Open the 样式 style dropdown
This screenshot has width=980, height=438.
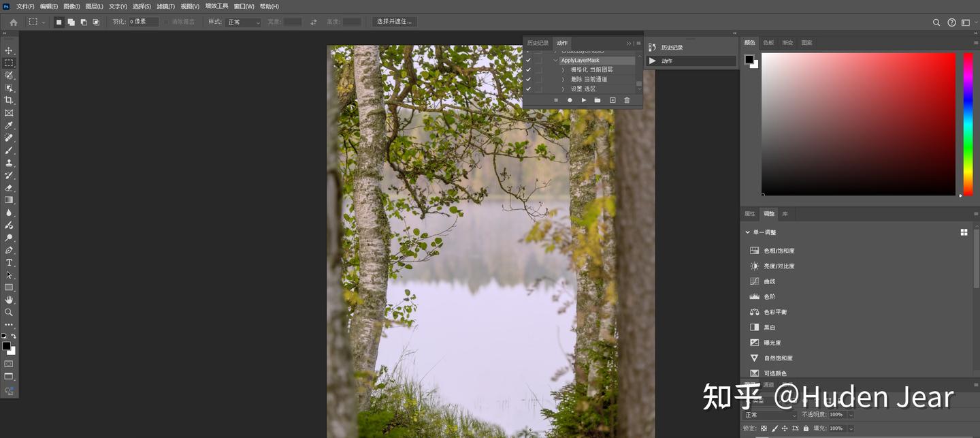pyautogui.click(x=244, y=22)
